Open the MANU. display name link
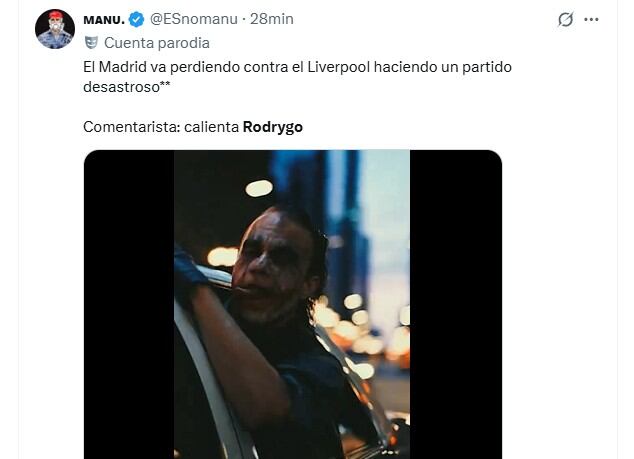This screenshot has width=634, height=459. click(104, 20)
